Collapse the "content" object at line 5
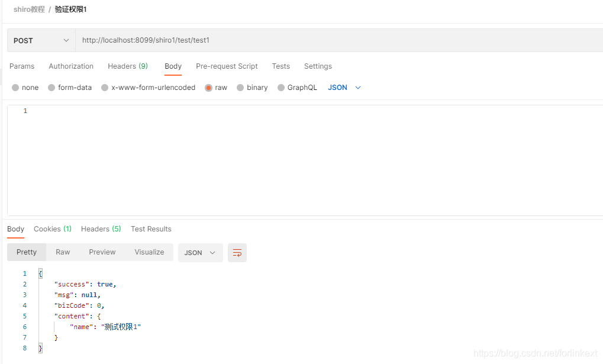 99,316
